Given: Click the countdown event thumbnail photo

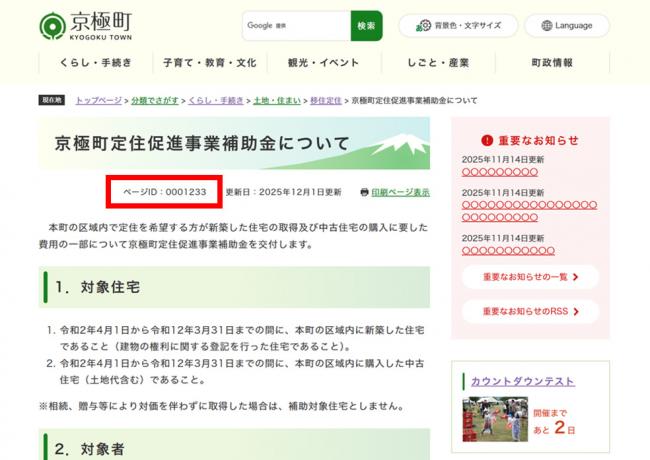Looking at the screenshot, I should 495,419.
